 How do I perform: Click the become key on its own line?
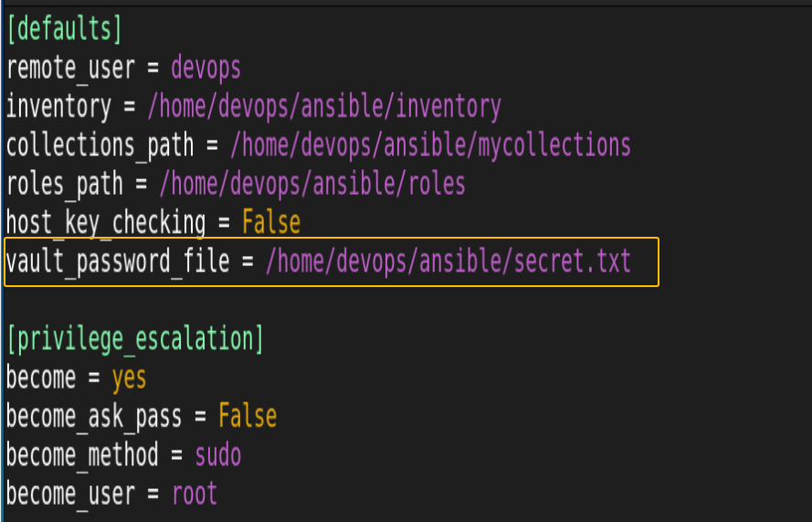pos(41,378)
